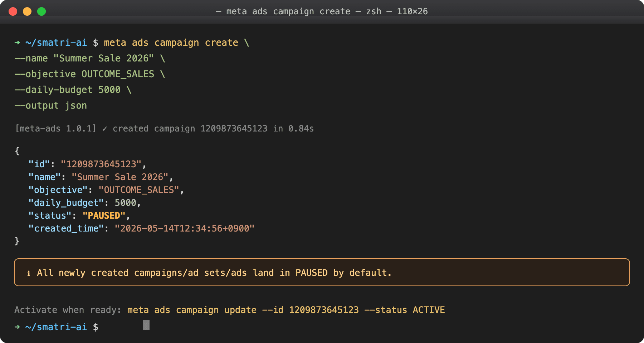Image resolution: width=644 pixels, height=343 pixels.
Task: Click the 2026-05-14T12:34:56+0900 timestamp value
Action: click(x=185, y=228)
